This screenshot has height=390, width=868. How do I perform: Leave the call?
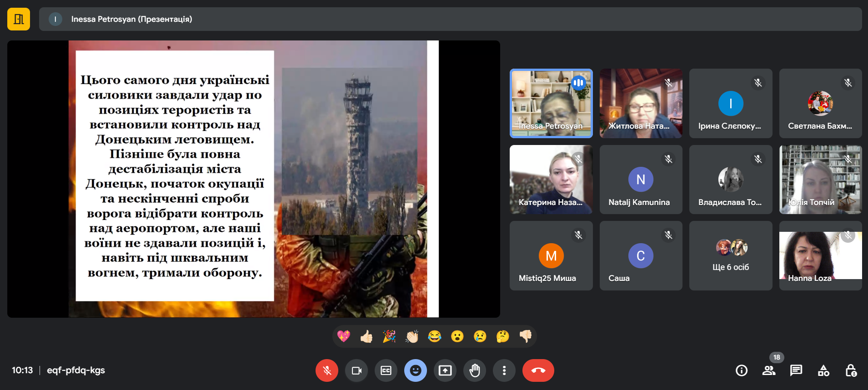(x=538, y=370)
